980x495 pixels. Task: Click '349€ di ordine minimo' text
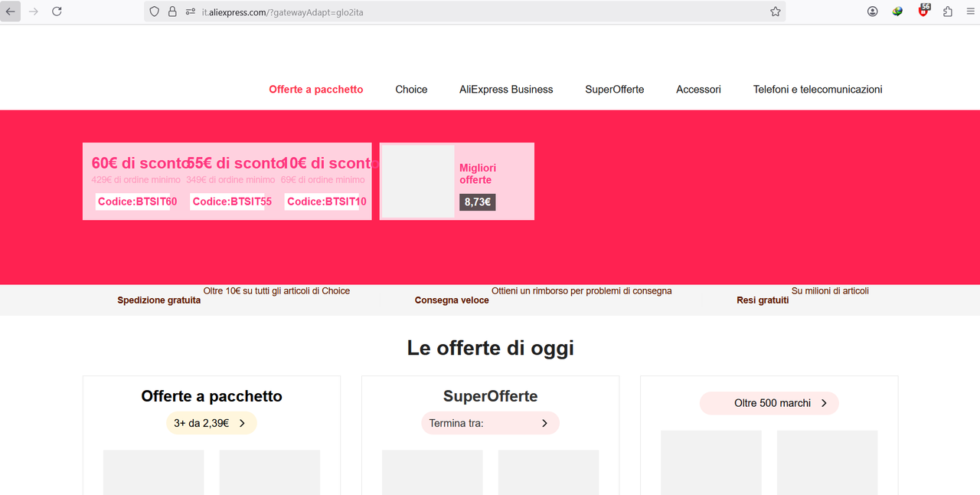[x=230, y=180]
